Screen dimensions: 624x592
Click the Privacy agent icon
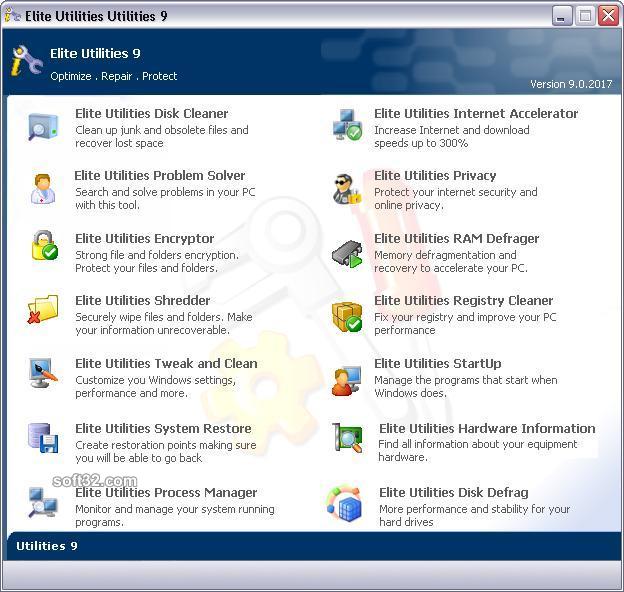(x=347, y=189)
